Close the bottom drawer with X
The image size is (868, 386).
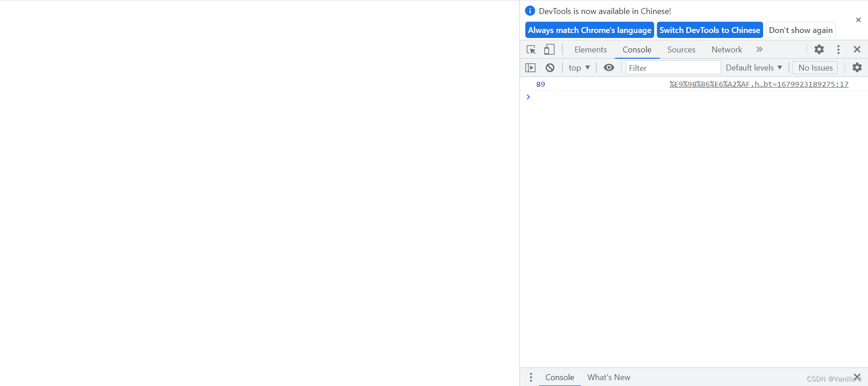(857, 377)
